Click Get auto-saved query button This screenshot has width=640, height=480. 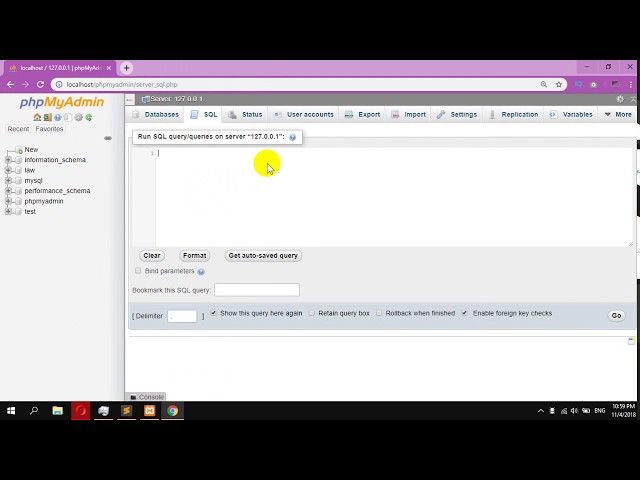(263, 256)
